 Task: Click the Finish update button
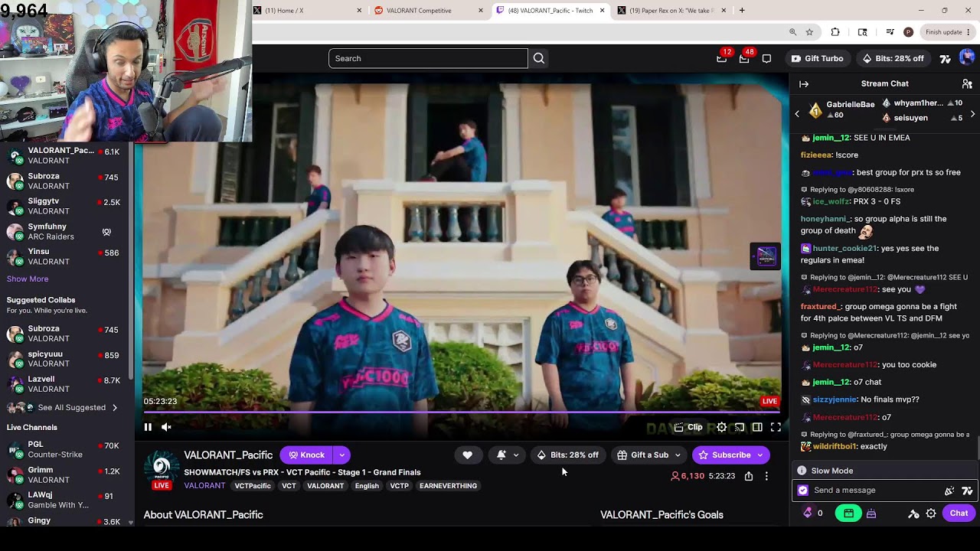[x=947, y=32]
